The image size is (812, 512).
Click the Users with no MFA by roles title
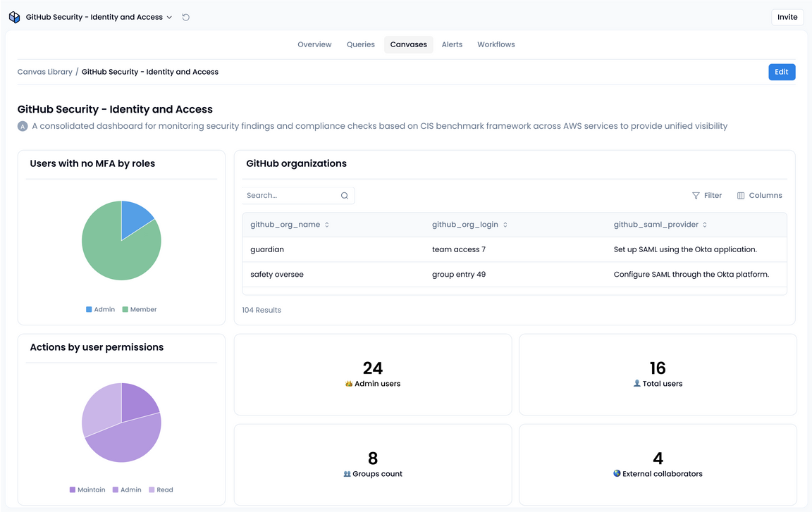click(x=93, y=163)
